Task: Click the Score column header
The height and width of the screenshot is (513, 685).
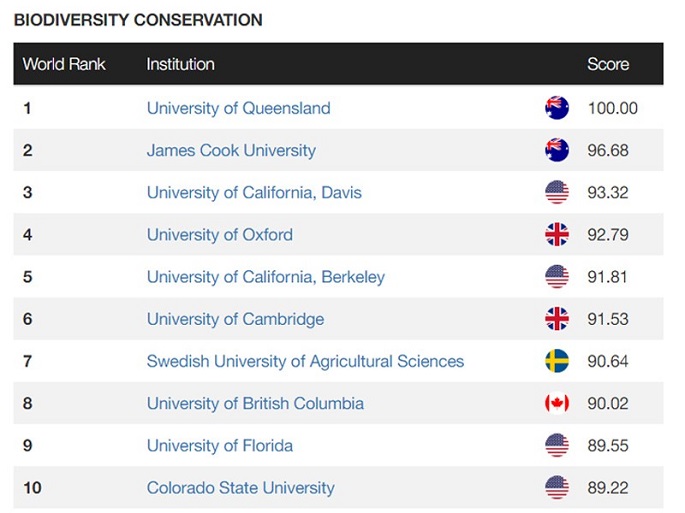Action: [608, 64]
